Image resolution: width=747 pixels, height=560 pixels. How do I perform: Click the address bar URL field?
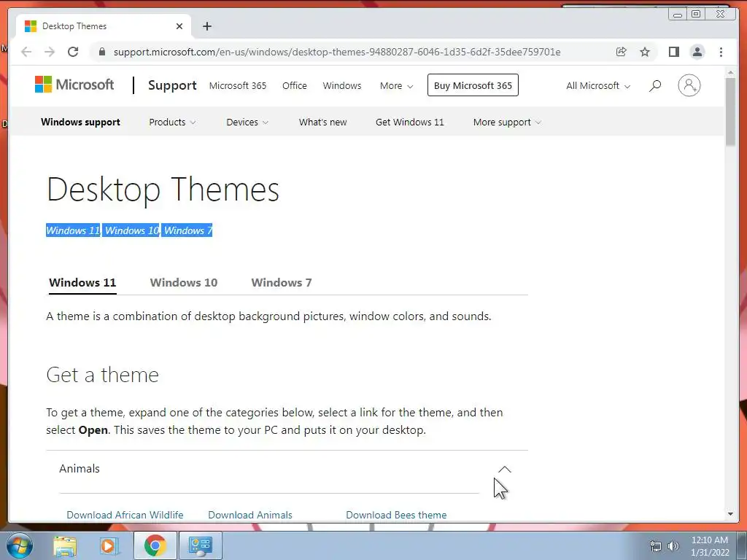pyautogui.click(x=337, y=52)
